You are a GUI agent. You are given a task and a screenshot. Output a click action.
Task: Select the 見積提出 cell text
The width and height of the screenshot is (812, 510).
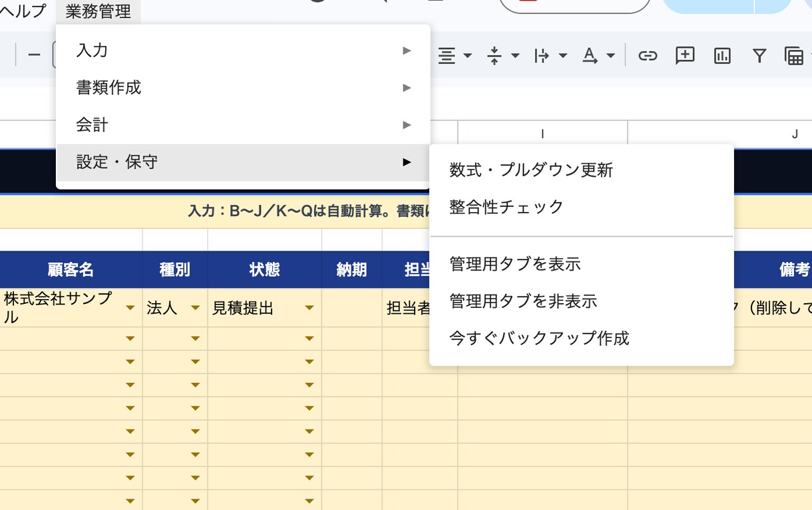click(x=243, y=309)
